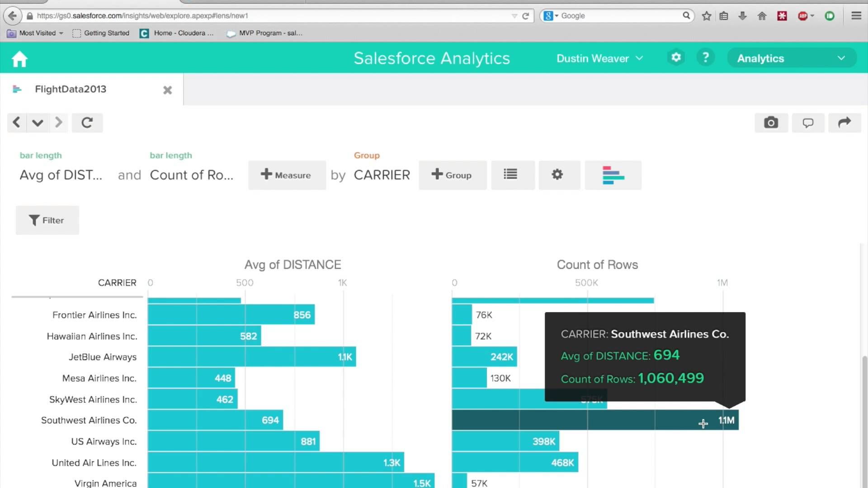
Task: Select the Virgin America carrier label
Action: (x=105, y=483)
